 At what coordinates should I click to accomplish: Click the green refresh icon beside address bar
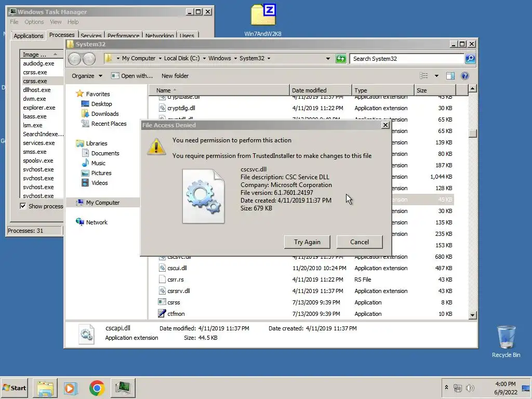click(x=341, y=59)
